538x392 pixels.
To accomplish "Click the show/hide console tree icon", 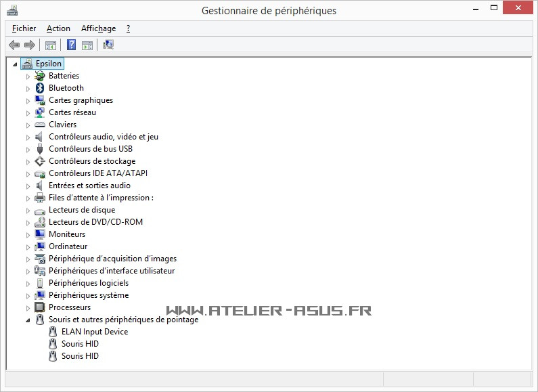I will pos(50,45).
